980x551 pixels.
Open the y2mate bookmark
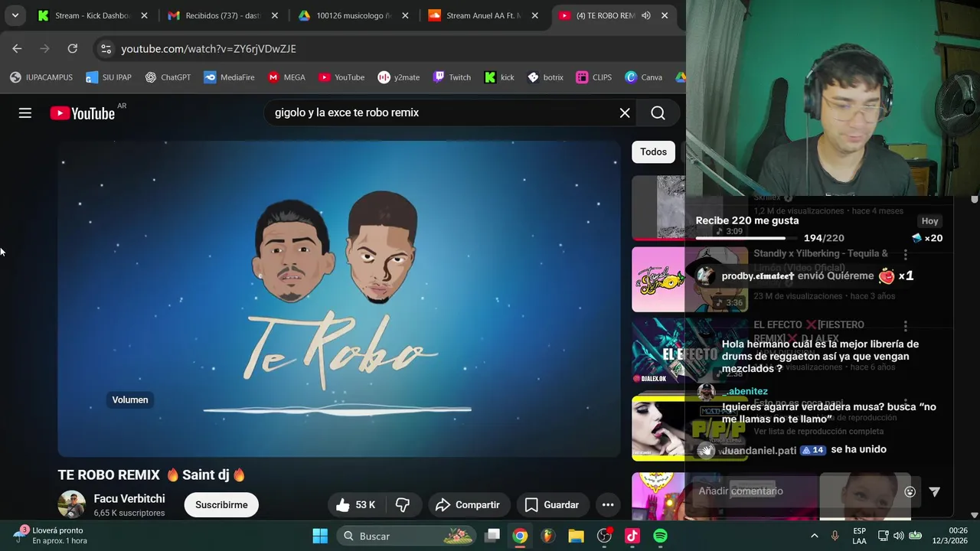(398, 77)
